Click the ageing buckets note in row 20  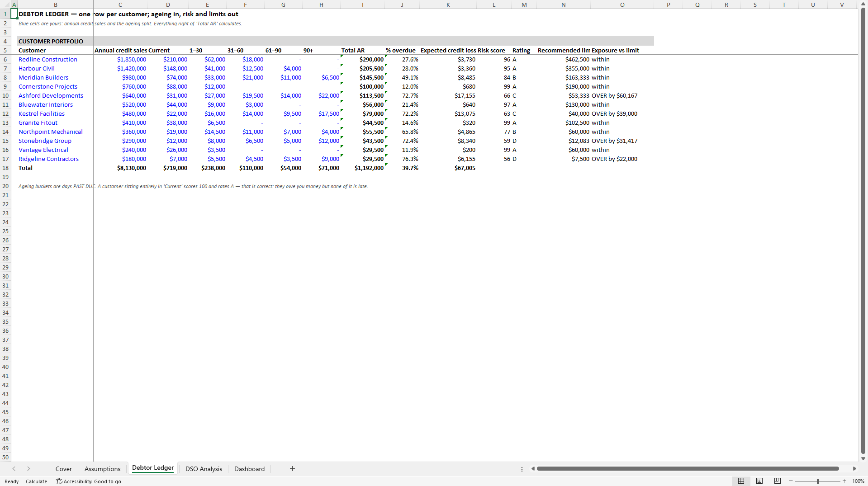(193, 186)
